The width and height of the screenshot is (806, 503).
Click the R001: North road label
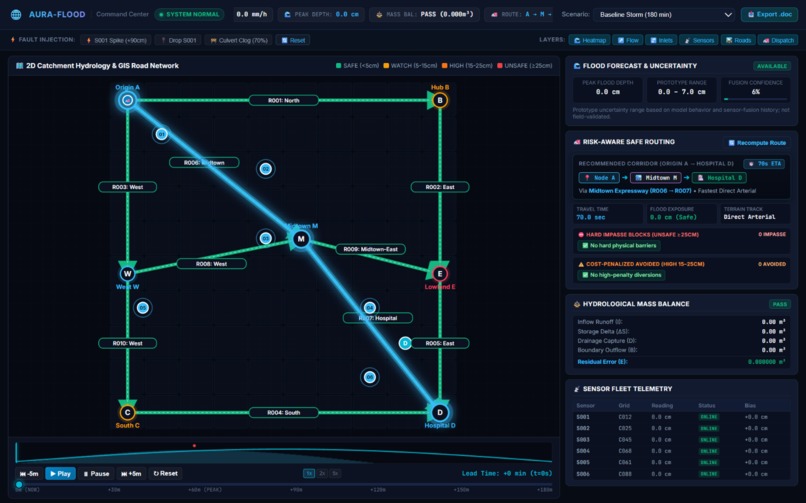point(283,100)
